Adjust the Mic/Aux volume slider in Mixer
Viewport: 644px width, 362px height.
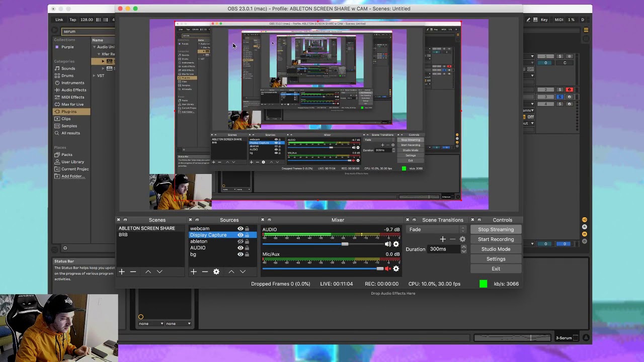coord(380,269)
